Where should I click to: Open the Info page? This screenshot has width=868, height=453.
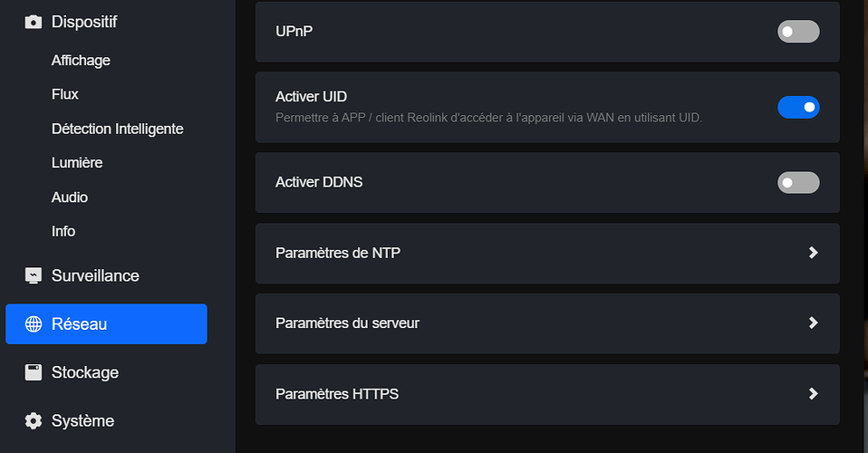click(x=63, y=231)
